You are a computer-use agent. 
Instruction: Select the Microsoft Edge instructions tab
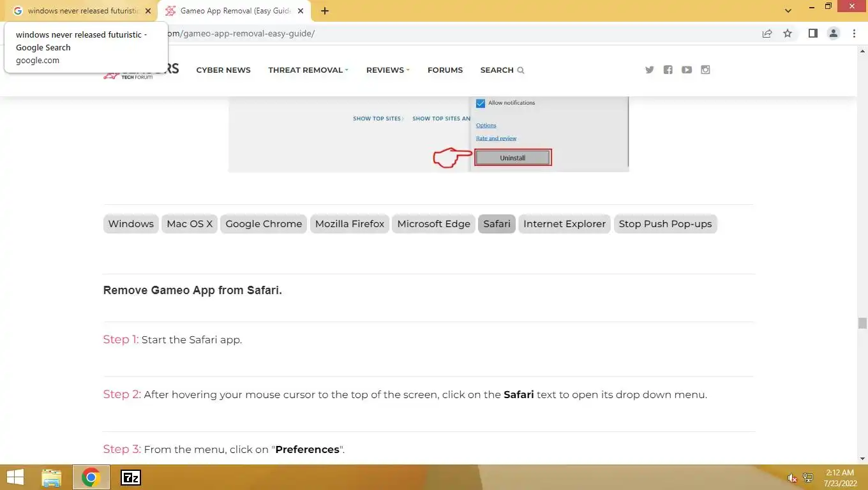tap(433, 224)
